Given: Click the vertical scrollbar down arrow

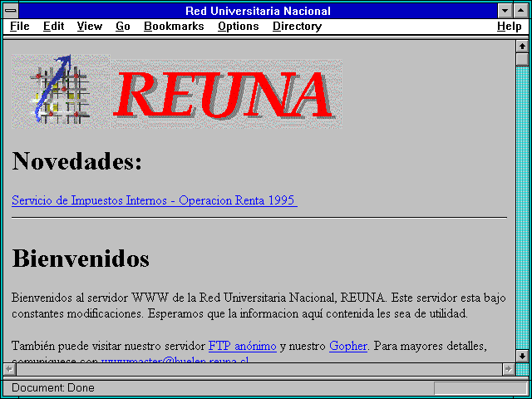Looking at the screenshot, I should 522,356.
